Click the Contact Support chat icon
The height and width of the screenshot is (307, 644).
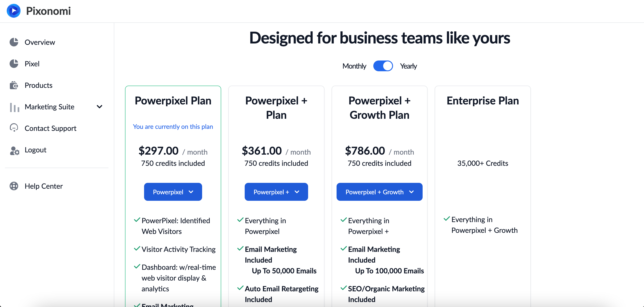14,128
